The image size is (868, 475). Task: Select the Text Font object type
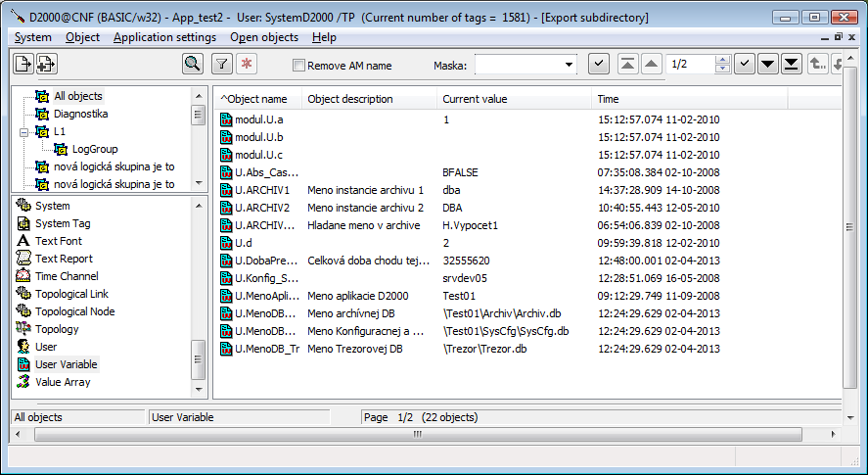pos(58,241)
